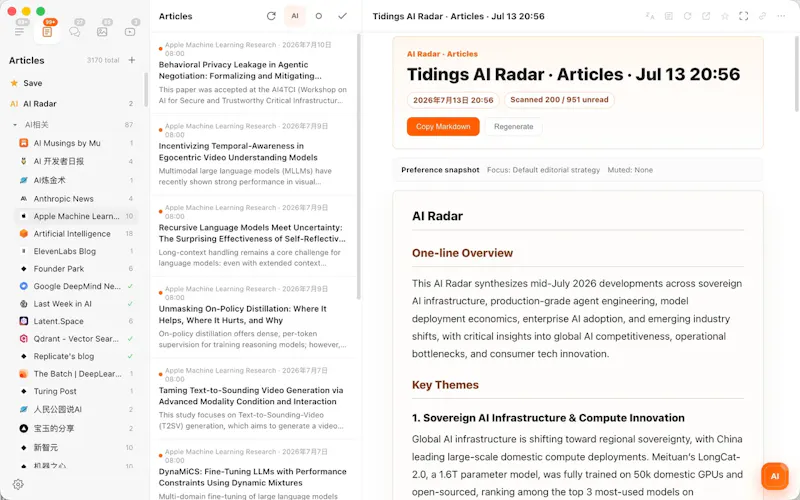Image resolution: width=800 pixels, height=500 pixels.
Task: Star the current article
Action: pyautogui.click(x=724, y=16)
